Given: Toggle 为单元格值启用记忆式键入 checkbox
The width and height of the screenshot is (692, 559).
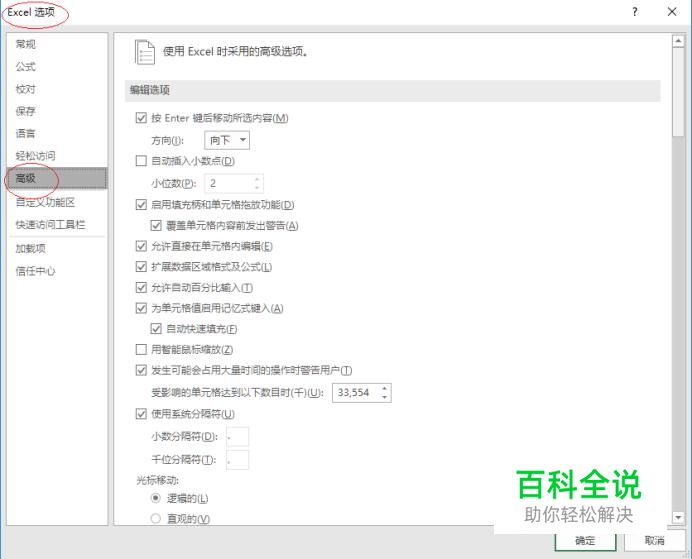Looking at the screenshot, I should [x=141, y=308].
